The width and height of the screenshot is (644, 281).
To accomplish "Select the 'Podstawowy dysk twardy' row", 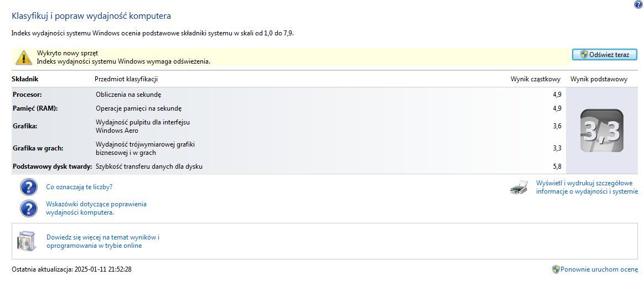I will tap(289, 166).
